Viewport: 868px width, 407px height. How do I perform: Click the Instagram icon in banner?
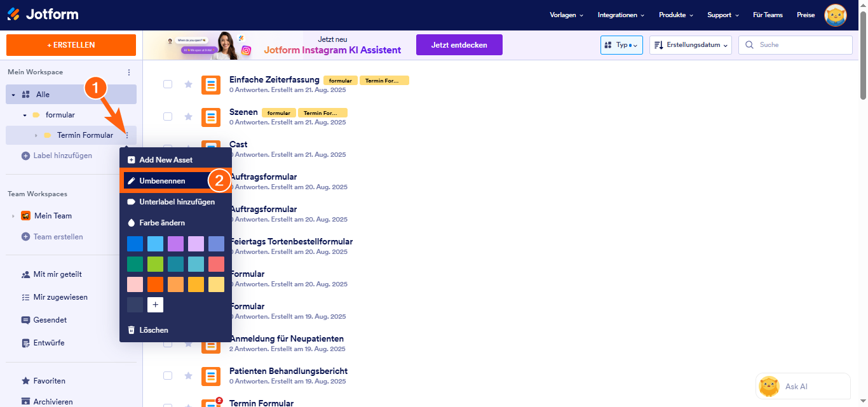click(x=246, y=50)
